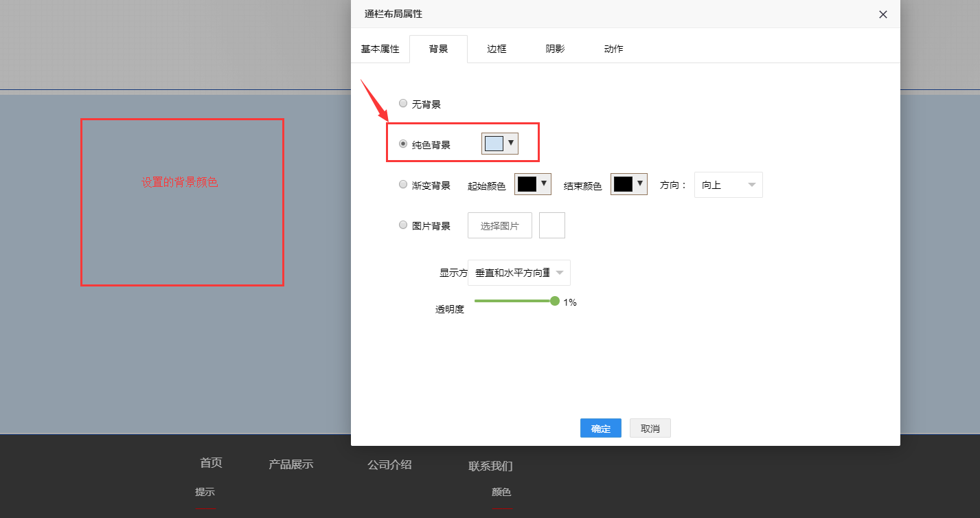The image size is (980, 518).
Task: Select the 无背景 radio option
Action: click(x=403, y=104)
